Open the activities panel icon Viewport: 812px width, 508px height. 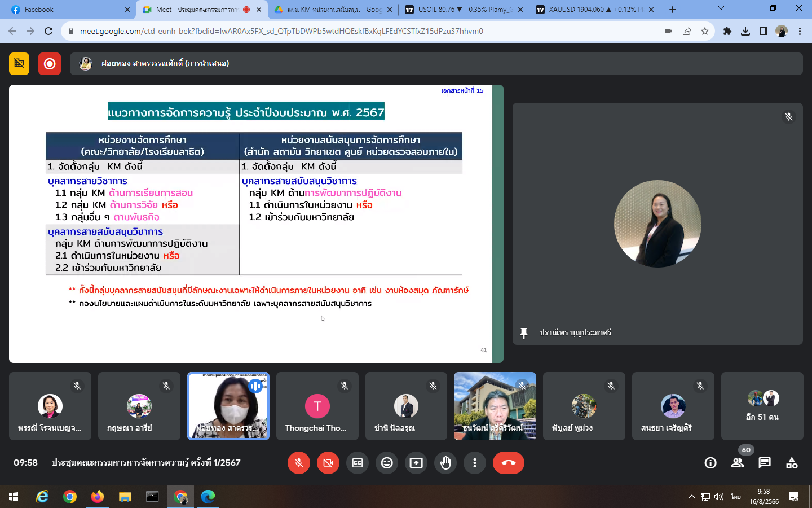point(792,463)
